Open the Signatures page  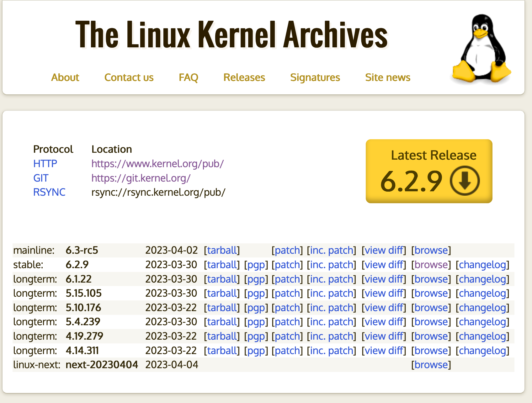pyautogui.click(x=315, y=77)
